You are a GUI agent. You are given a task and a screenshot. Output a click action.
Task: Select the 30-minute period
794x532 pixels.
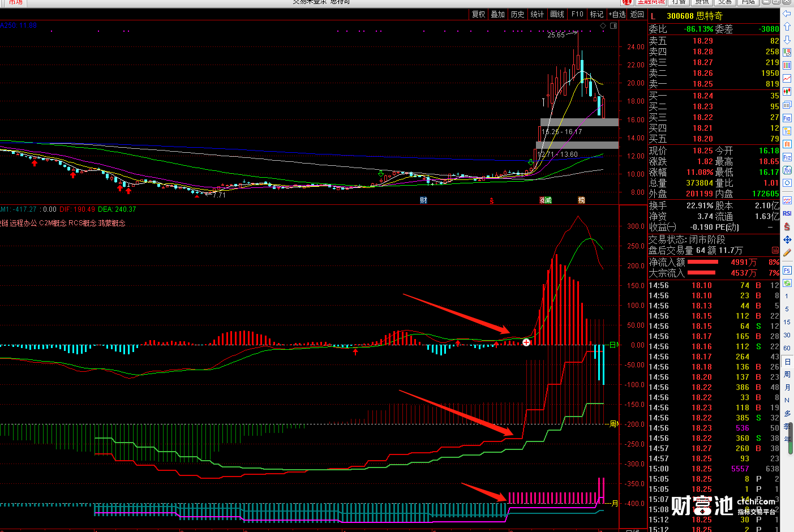pos(787,335)
